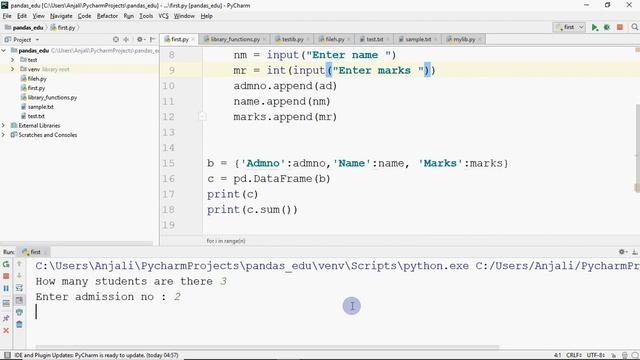Open the 'first' run configuration dropdown
Screen dimensions: 640x360
click(x=569, y=27)
